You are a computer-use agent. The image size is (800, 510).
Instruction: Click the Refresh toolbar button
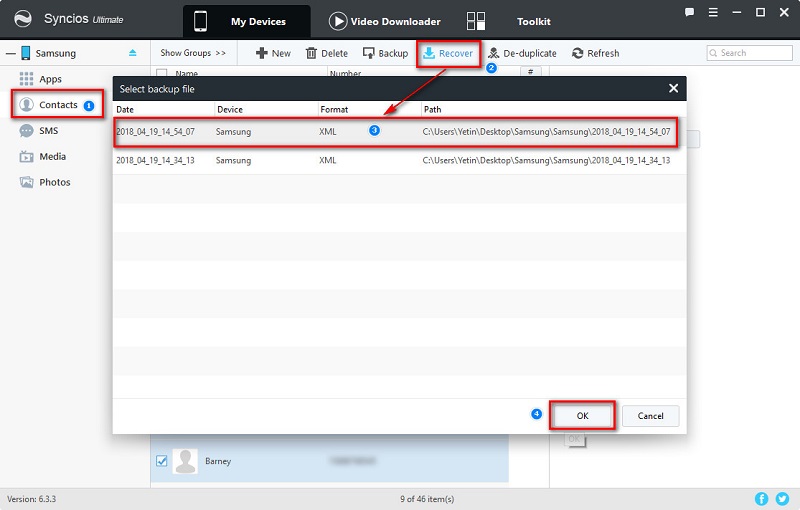point(595,53)
